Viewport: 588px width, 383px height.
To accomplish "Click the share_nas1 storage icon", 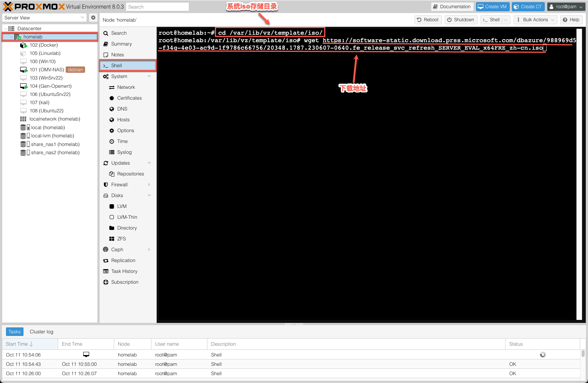I will [x=25, y=144].
